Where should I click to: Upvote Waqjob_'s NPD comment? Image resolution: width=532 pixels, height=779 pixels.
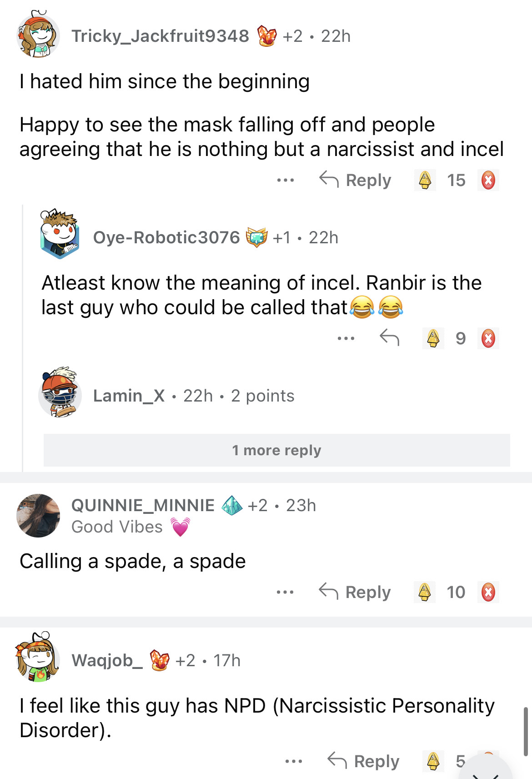click(433, 761)
